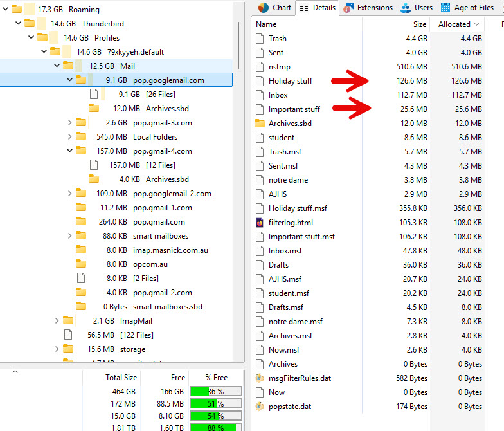Click the Age of Files calendar icon
Viewport: 504px width, 431px height.
pos(445,8)
